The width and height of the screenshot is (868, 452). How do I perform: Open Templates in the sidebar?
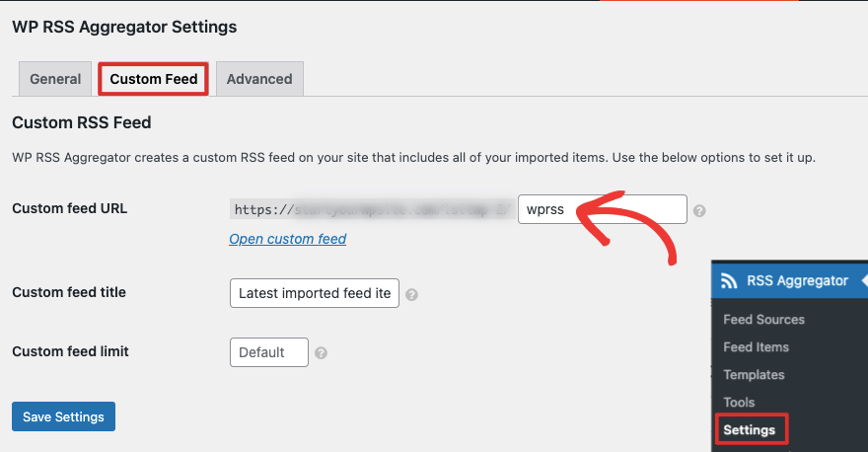(754, 374)
